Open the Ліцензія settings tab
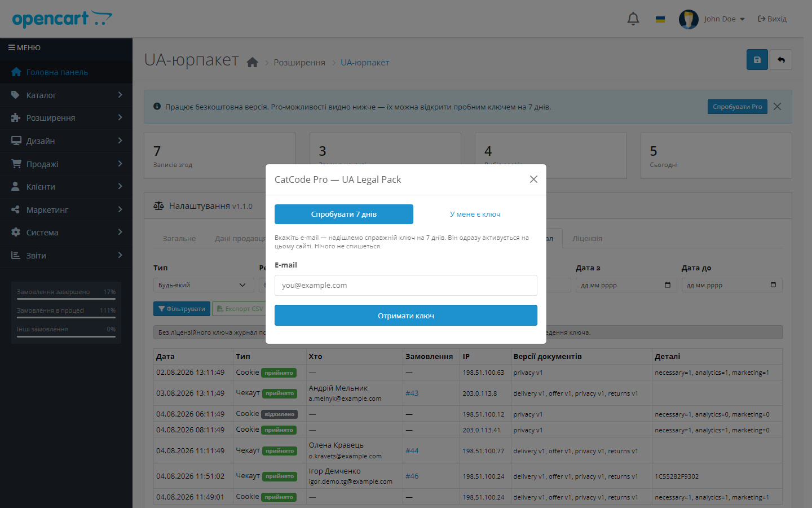The height and width of the screenshot is (508, 812). (588, 239)
